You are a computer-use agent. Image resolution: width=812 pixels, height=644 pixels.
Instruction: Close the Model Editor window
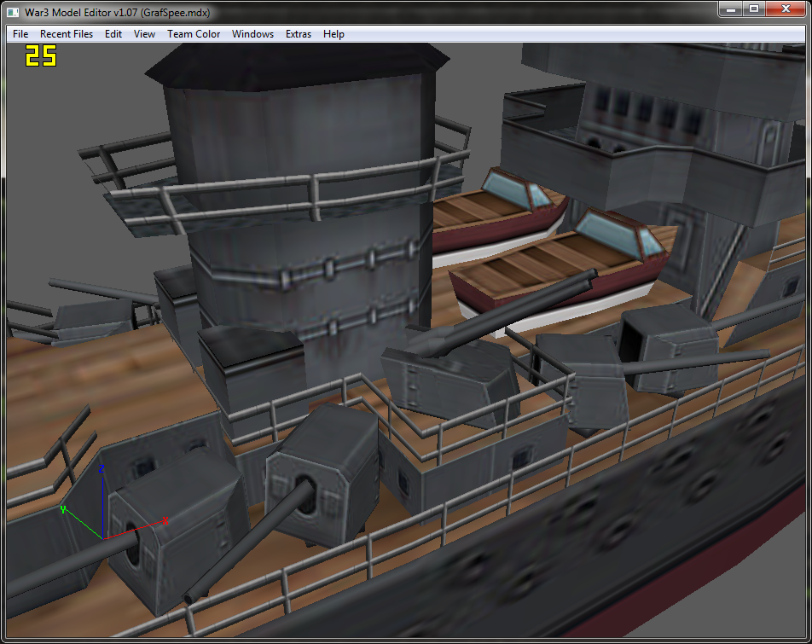(x=785, y=9)
